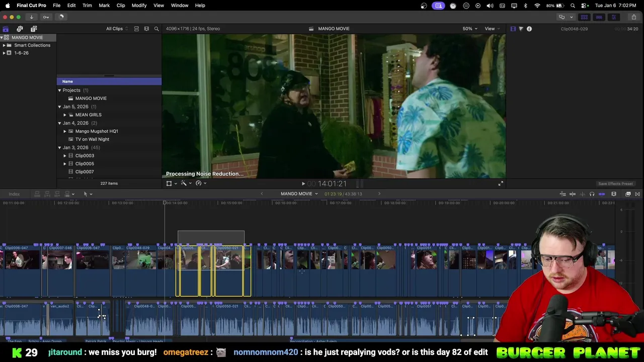Open the Edit menu
This screenshot has height=362, width=644.
71,6
